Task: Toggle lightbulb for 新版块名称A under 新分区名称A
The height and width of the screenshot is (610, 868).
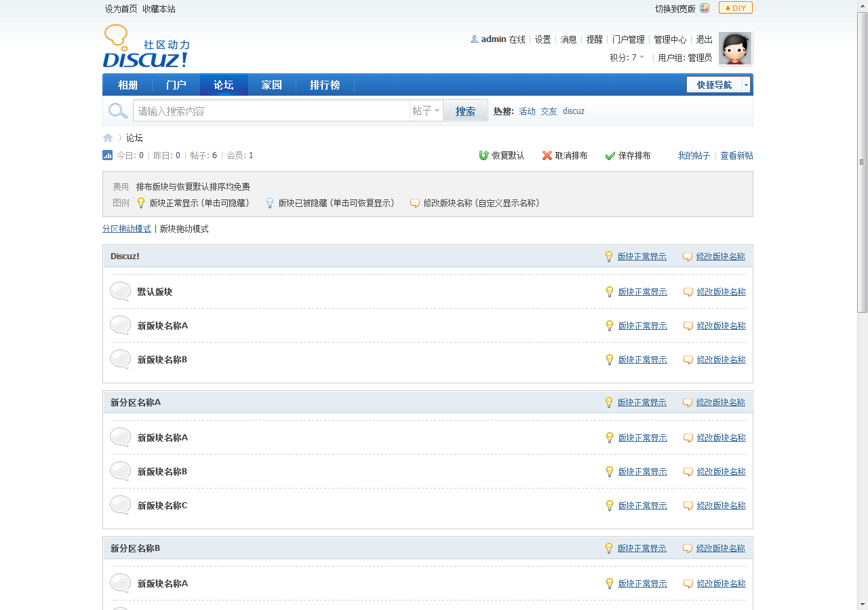Action: pyautogui.click(x=610, y=438)
